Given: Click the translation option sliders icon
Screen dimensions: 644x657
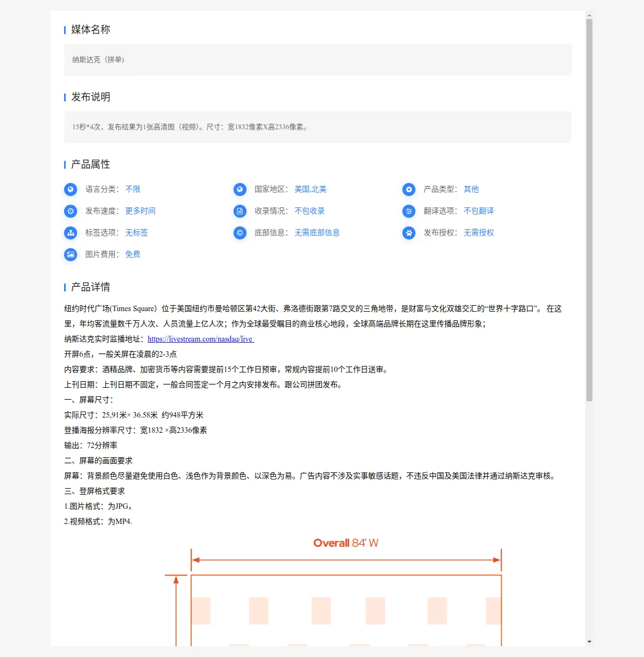Looking at the screenshot, I should tap(409, 211).
